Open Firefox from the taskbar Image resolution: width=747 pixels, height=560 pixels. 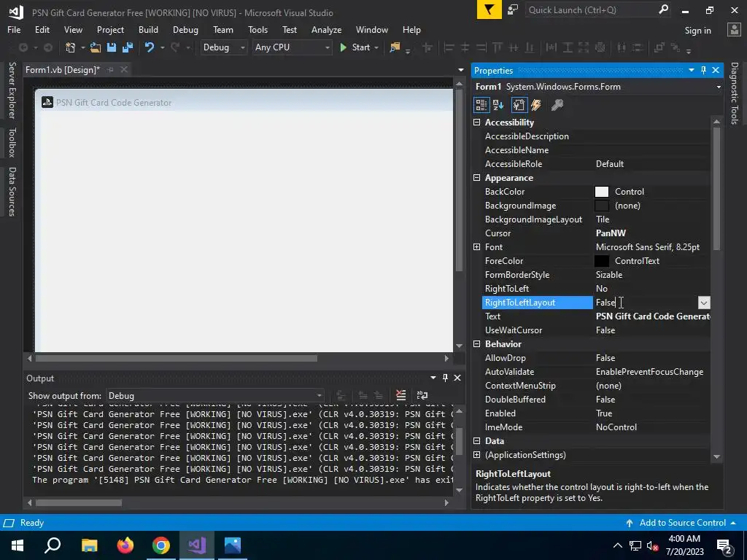(125, 545)
